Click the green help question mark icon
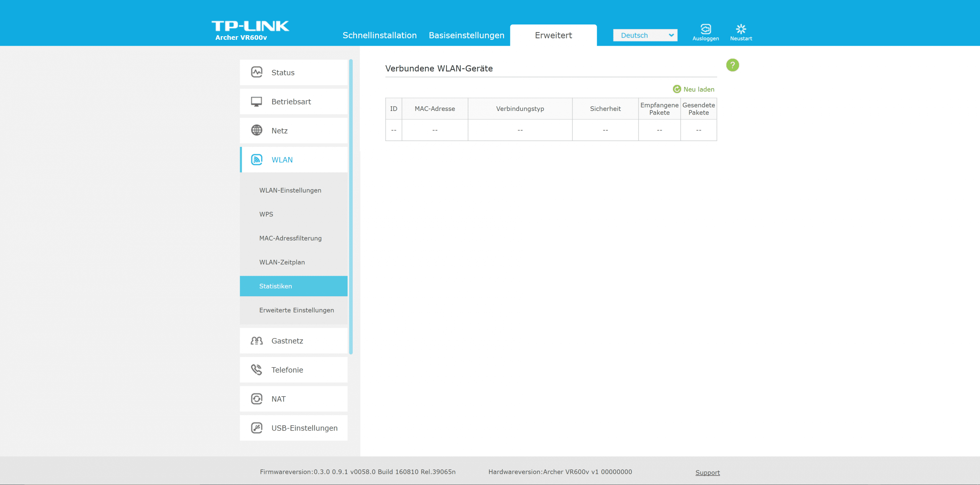Viewport: 980px width, 485px height. coord(732,65)
